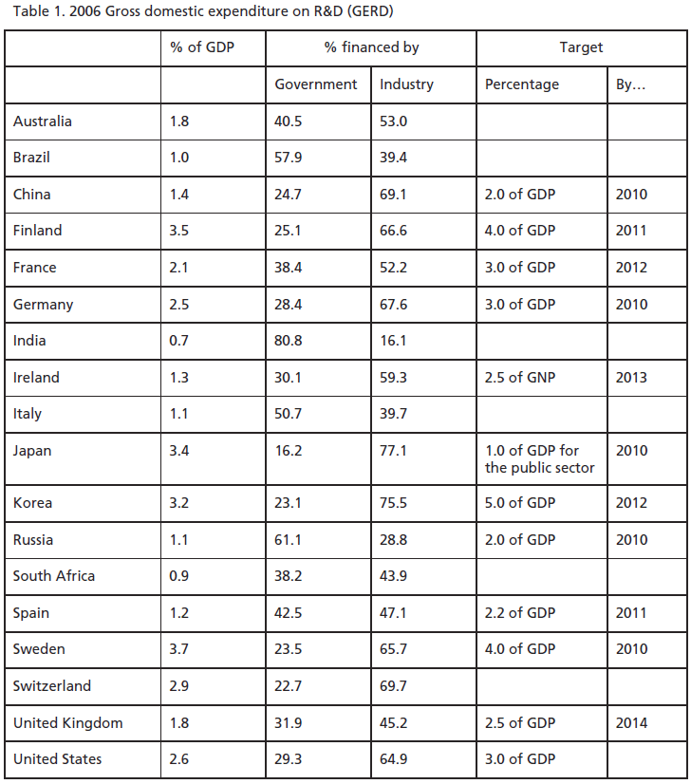Select Japan's target '1.0 of GDP for the public sector'
691x784 pixels.
point(539,459)
